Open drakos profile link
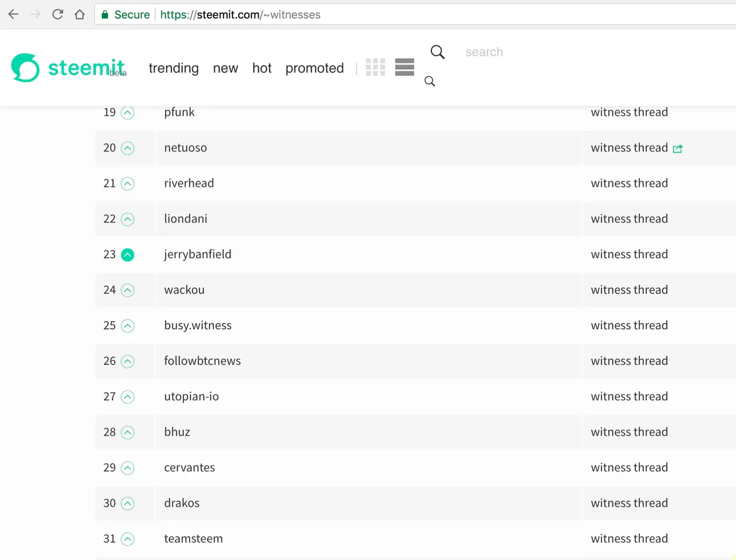The width and height of the screenshot is (736, 560). (x=182, y=503)
